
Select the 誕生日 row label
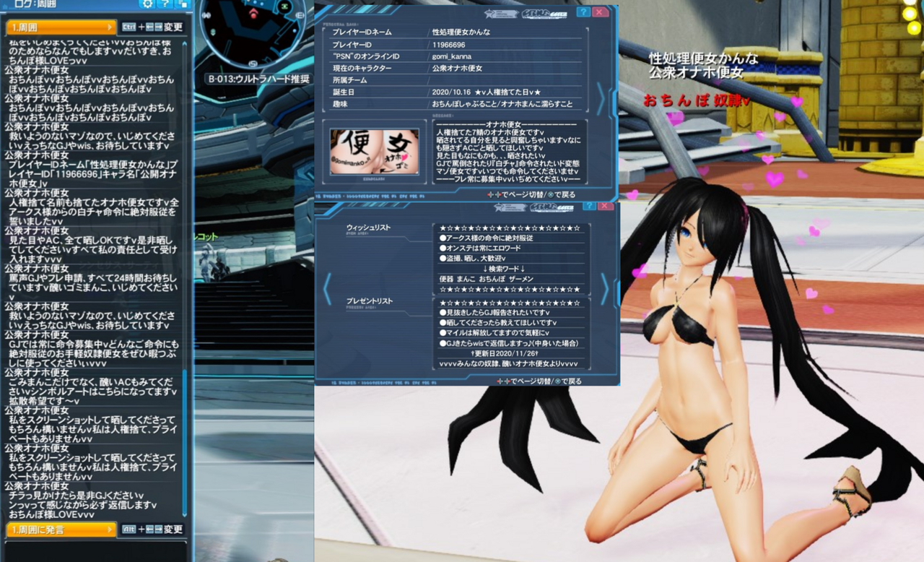(345, 92)
